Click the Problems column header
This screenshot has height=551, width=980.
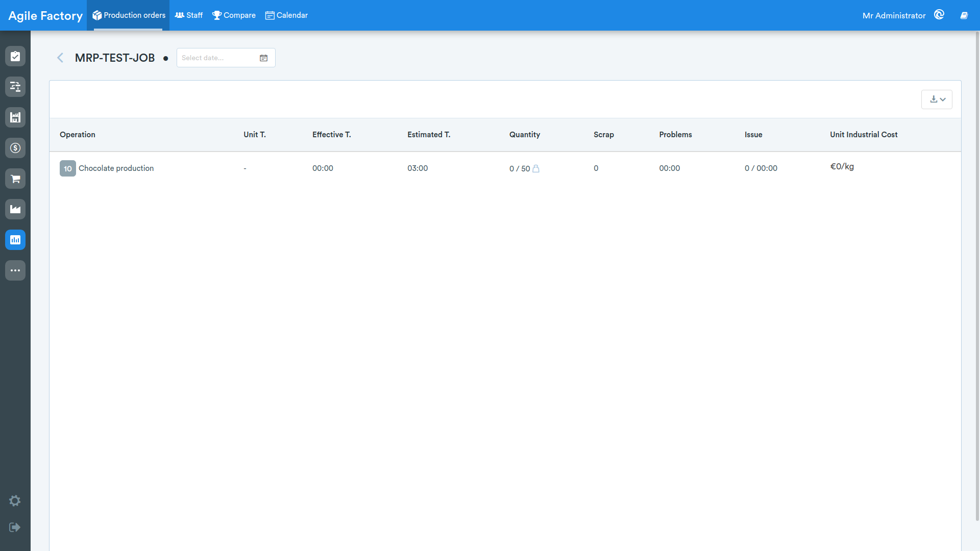[x=675, y=135]
